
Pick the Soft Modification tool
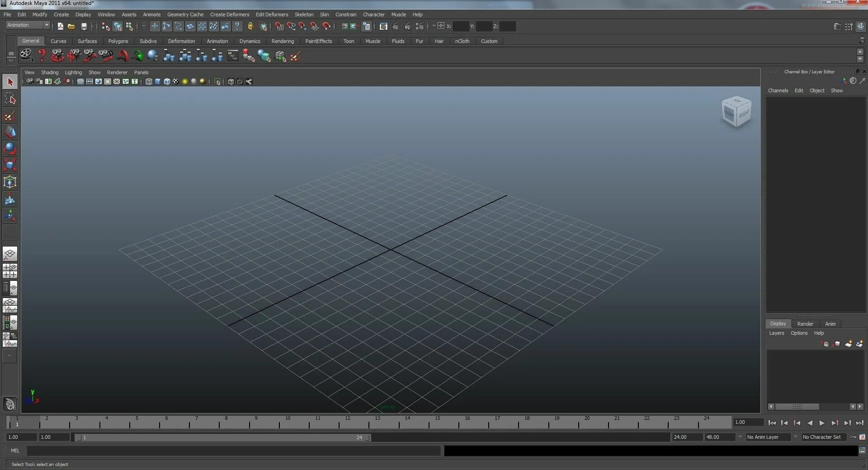pos(10,199)
